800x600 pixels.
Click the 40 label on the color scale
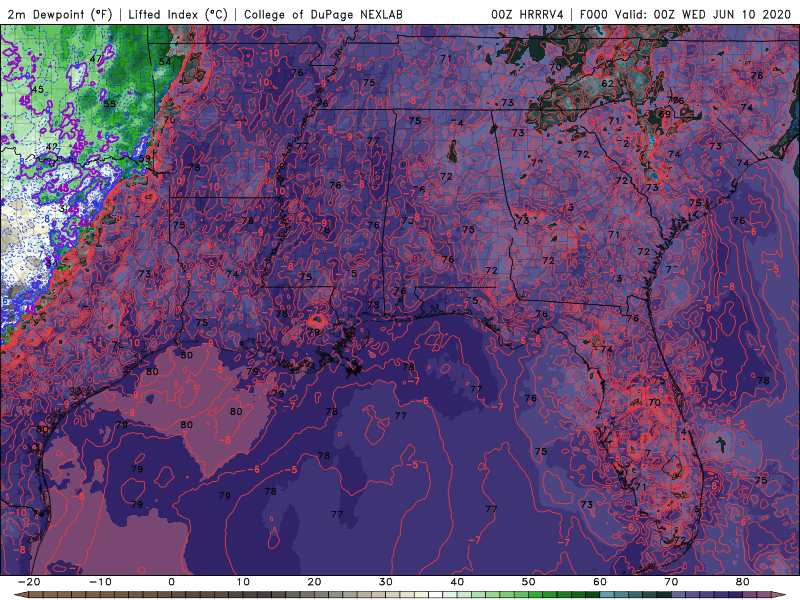(x=457, y=582)
